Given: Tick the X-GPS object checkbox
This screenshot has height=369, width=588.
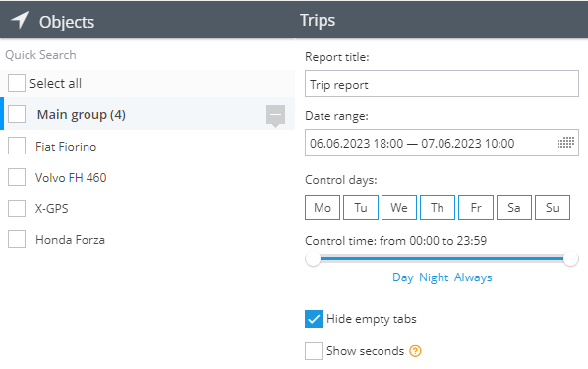Looking at the screenshot, I should click(x=17, y=209).
